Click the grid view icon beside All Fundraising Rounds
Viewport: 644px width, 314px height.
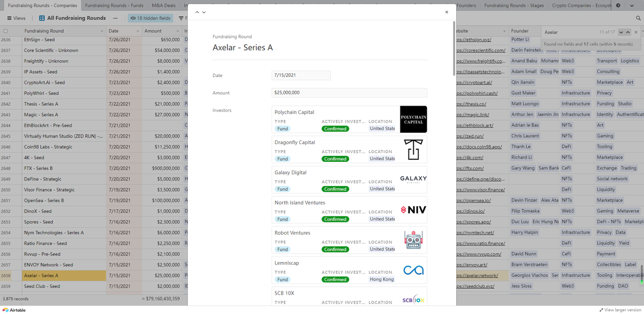[x=42, y=18]
